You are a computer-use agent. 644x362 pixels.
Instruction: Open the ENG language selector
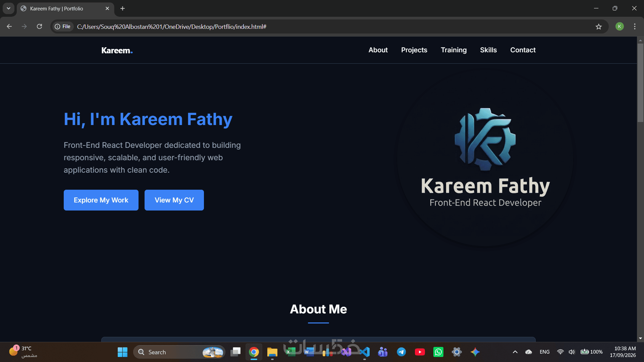(x=545, y=352)
